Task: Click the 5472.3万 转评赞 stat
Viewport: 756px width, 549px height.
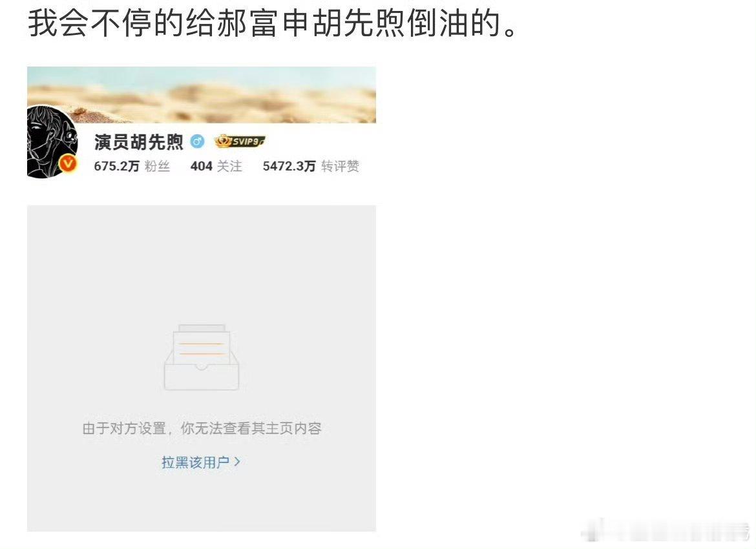Action: [x=311, y=166]
